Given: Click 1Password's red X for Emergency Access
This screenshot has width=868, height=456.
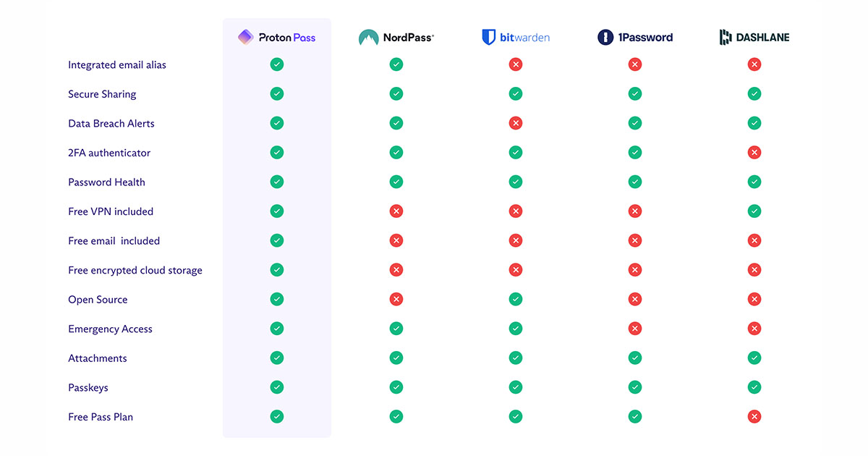Looking at the screenshot, I should (634, 329).
